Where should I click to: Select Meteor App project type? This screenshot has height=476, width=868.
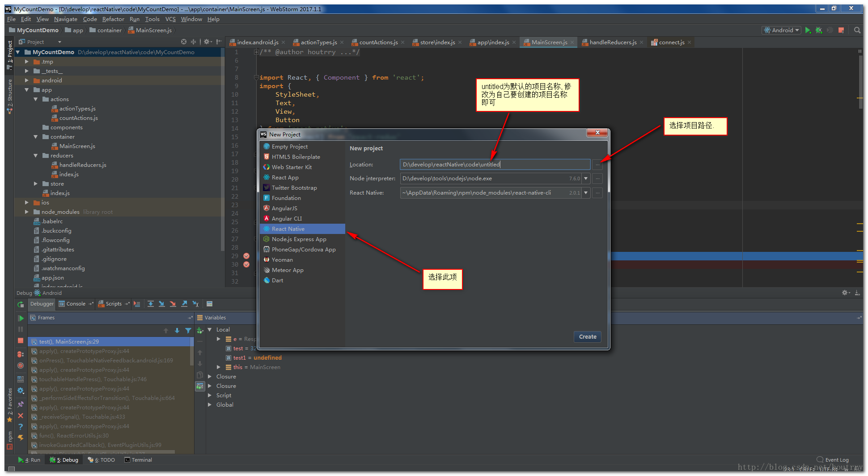[302, 270]
